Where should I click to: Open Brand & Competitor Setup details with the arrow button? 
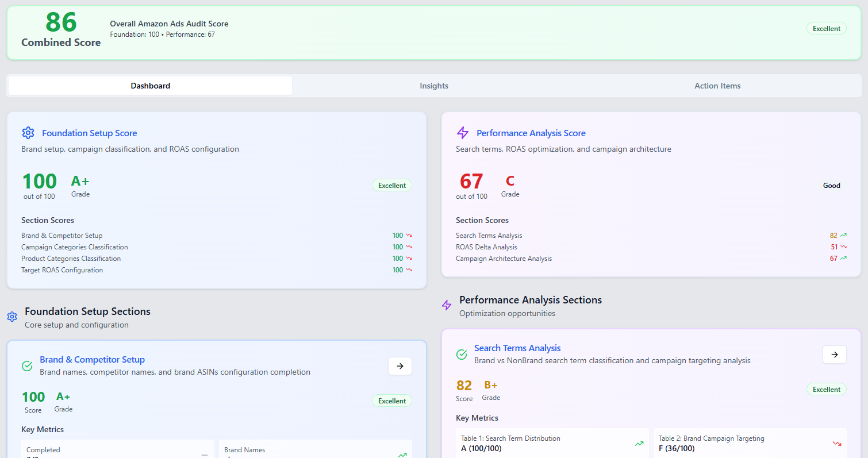400,366
